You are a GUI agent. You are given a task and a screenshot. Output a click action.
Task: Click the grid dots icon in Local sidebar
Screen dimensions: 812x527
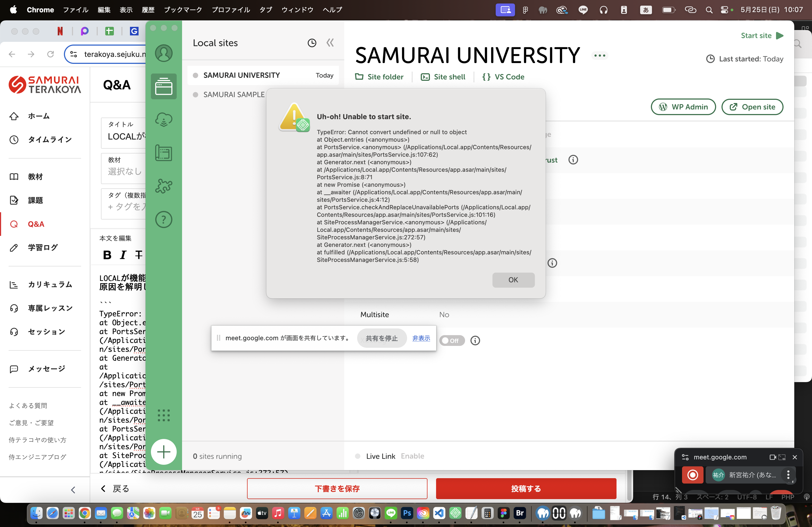164,415
